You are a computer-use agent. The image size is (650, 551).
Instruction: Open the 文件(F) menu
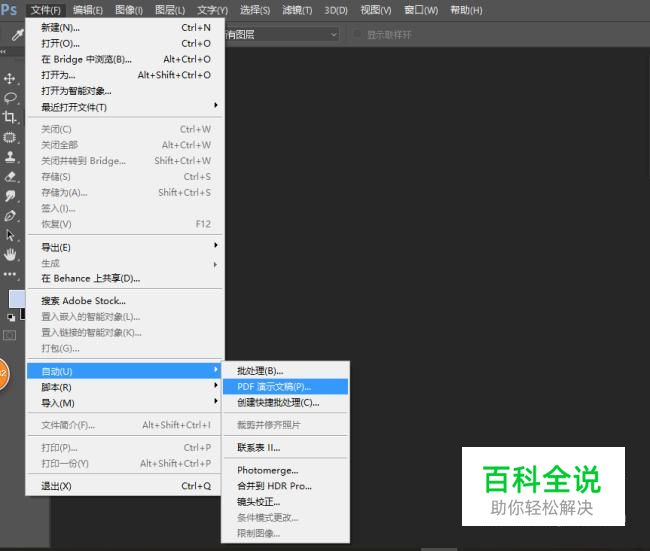(46, 10)
